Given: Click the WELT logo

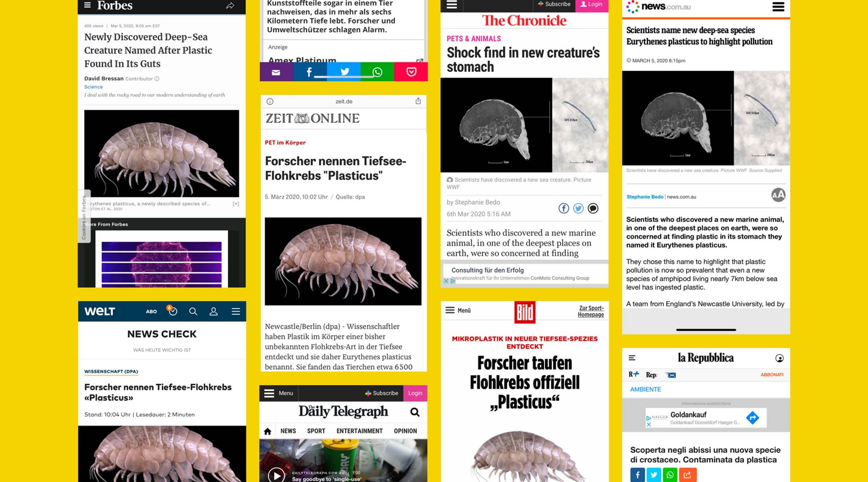Looking at the screenshot, I should [x=100, y=311].
